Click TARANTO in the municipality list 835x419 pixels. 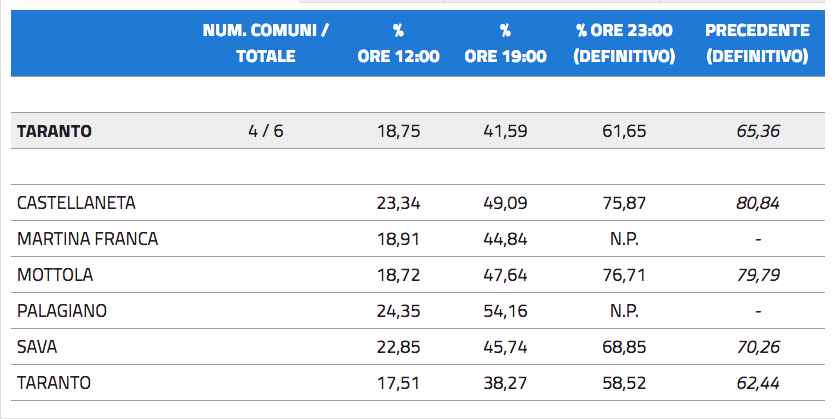(x=54, y=383)
